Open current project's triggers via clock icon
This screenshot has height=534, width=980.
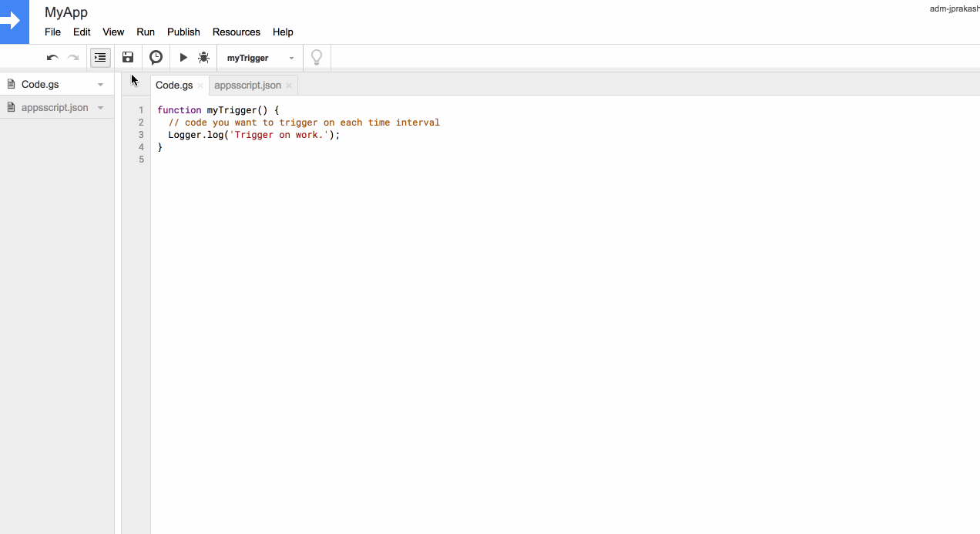156,57
